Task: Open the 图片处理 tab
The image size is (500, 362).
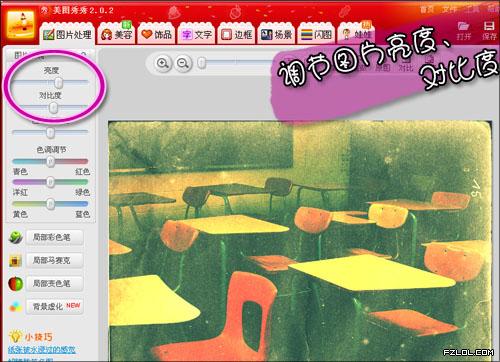Action: [67, 34]
